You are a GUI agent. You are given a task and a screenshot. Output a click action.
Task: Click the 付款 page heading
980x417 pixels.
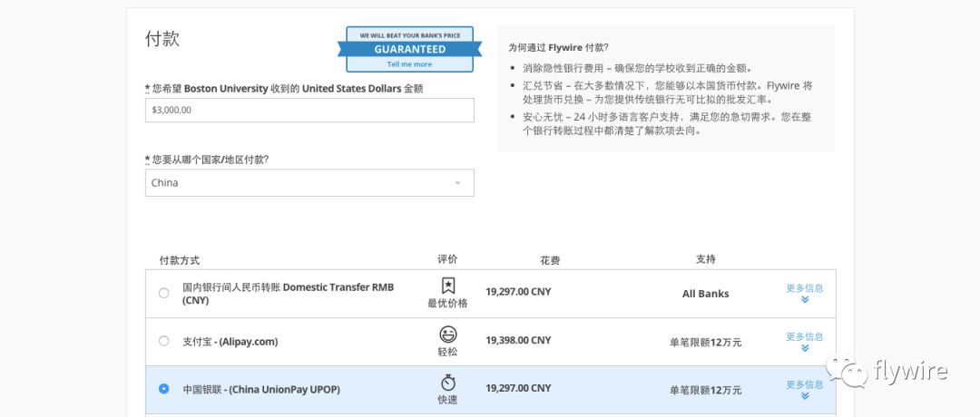point(162,39)
